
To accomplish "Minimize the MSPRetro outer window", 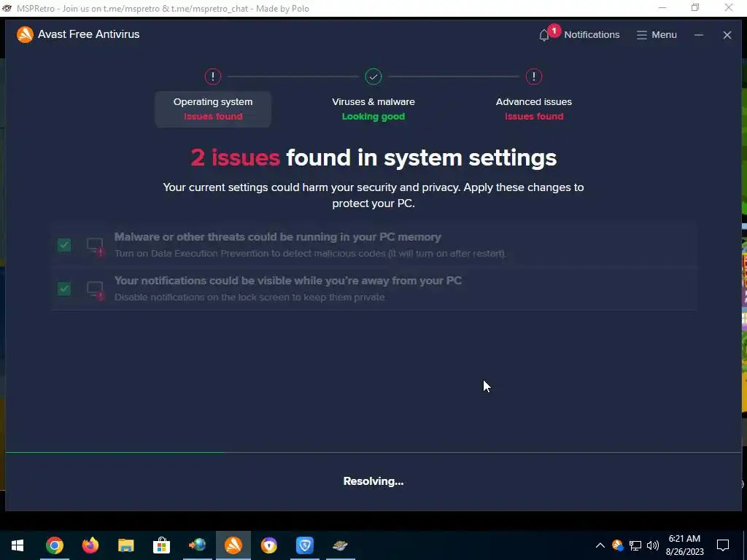I will [662, 7].
